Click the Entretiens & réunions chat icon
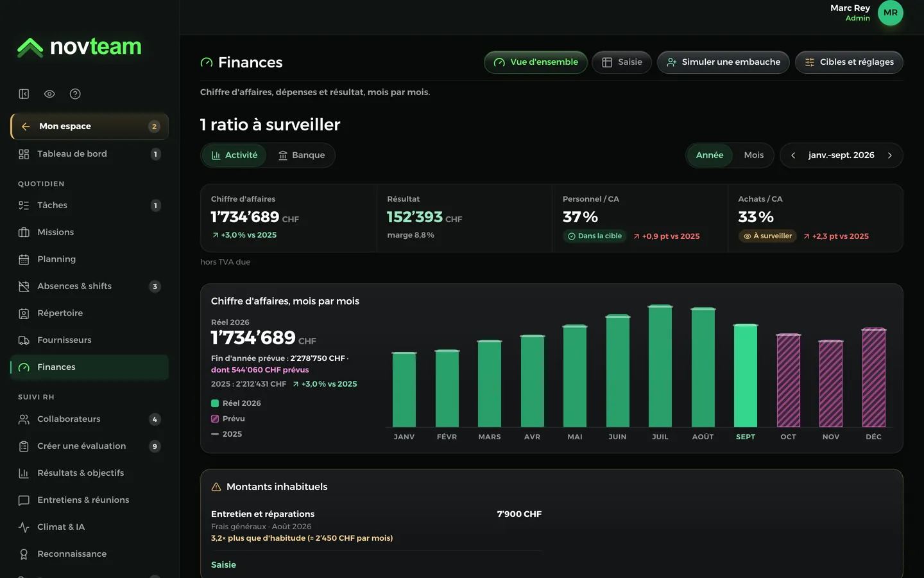This screenshot has width=924, height=578. coord(24,500)
